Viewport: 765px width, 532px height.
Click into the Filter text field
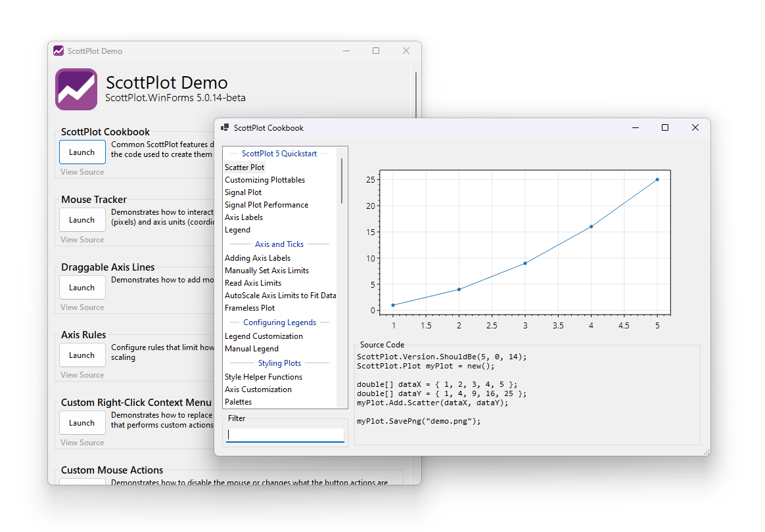285,435
